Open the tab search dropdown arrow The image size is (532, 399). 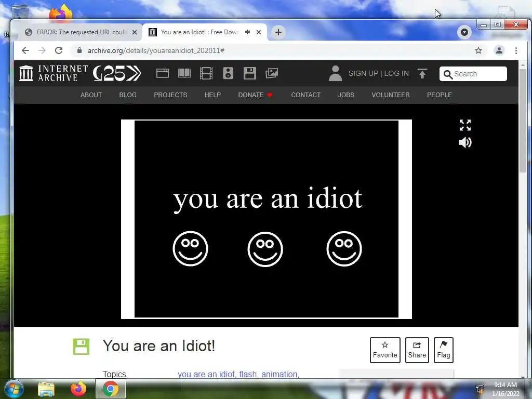[464, 32]
